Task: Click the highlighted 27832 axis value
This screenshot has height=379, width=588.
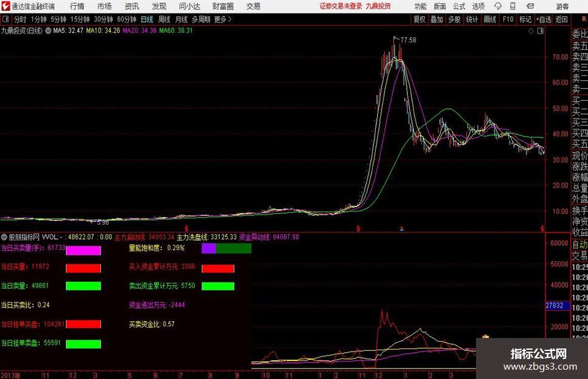Action: [558, 306]
